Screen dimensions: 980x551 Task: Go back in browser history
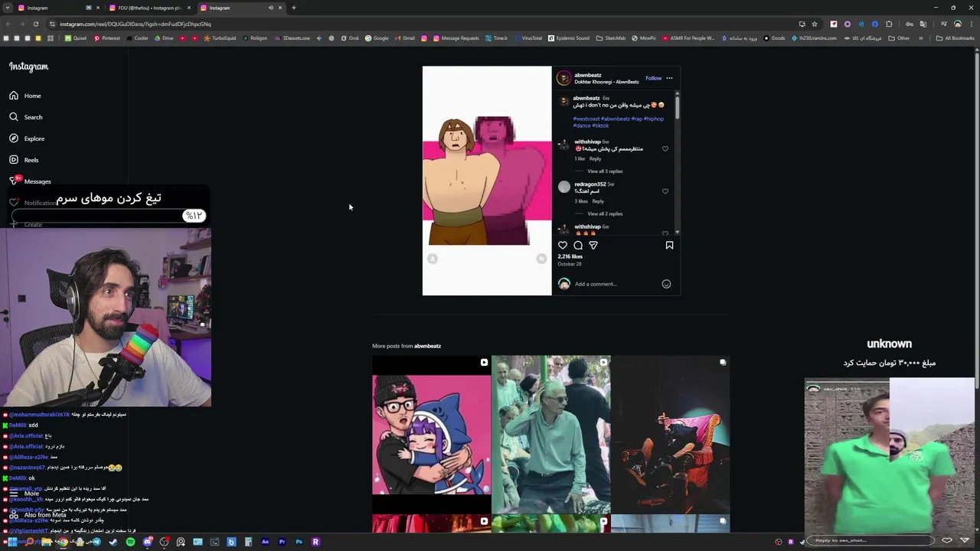tap(8, 24)
